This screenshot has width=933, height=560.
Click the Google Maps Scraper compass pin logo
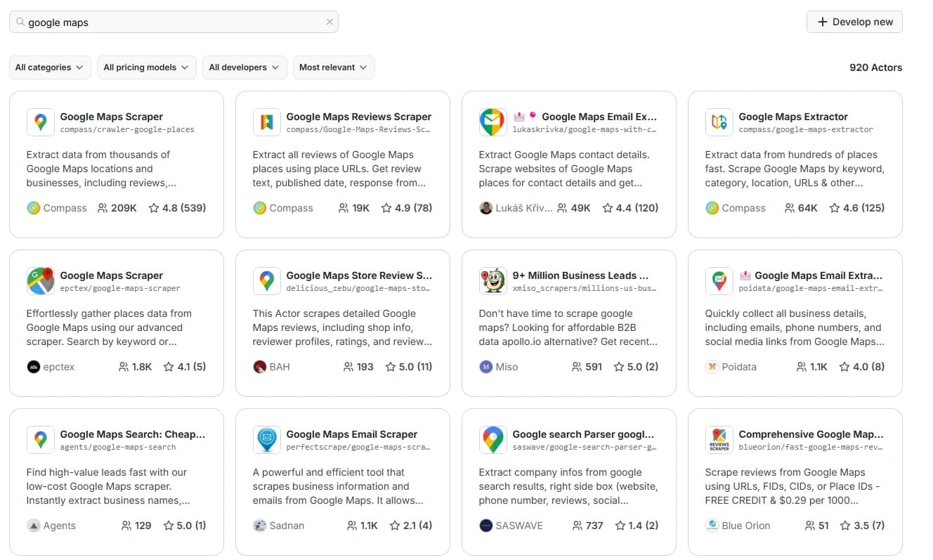(x=40, y=122)
